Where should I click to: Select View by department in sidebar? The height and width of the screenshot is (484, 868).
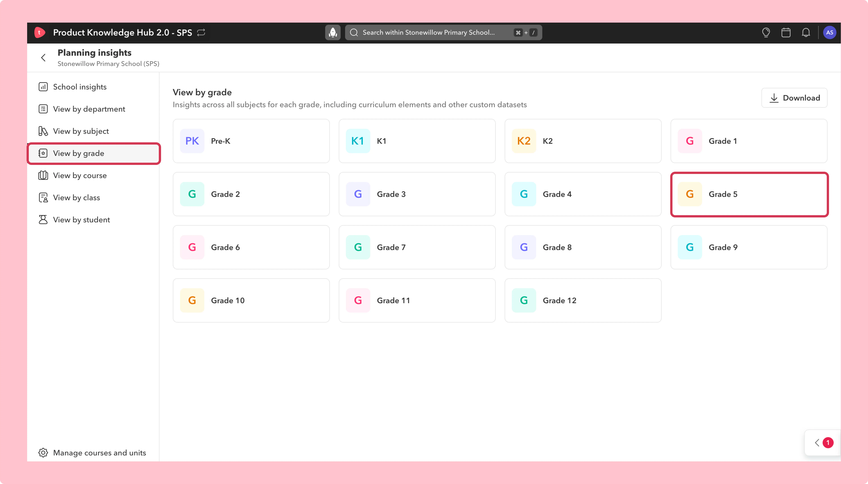tap(93, 109)
